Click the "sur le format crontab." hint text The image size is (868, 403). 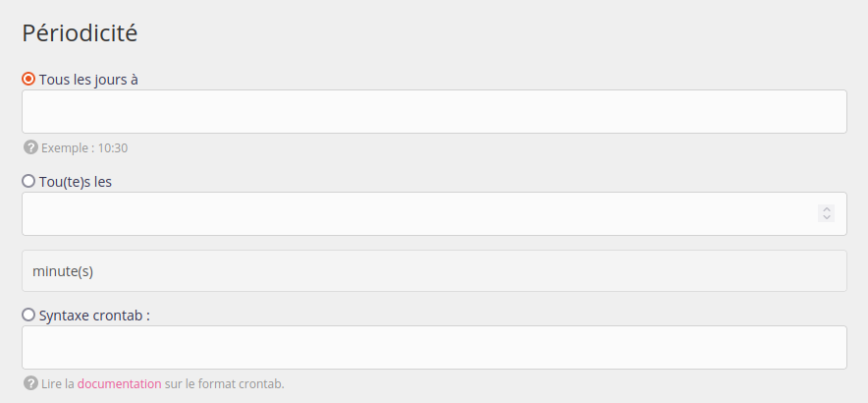225,384
